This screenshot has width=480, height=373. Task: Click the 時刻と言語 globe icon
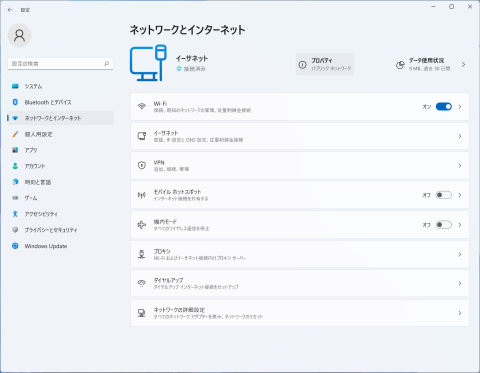pyautogui.click(x=15, y=182)
